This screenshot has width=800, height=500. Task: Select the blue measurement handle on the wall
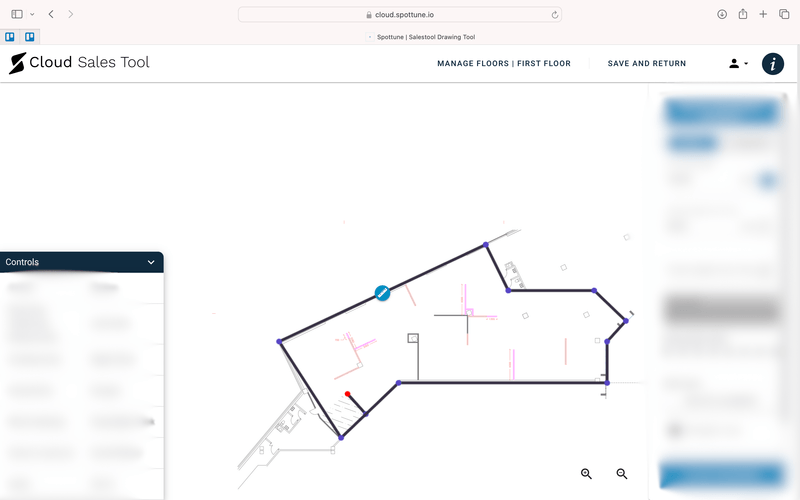(382, 293)
